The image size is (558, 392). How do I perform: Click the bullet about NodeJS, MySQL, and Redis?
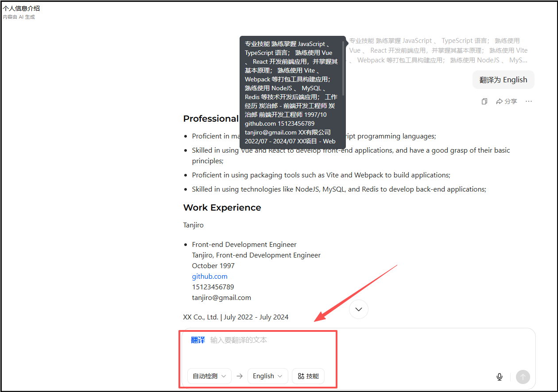[x=339, y=189]
